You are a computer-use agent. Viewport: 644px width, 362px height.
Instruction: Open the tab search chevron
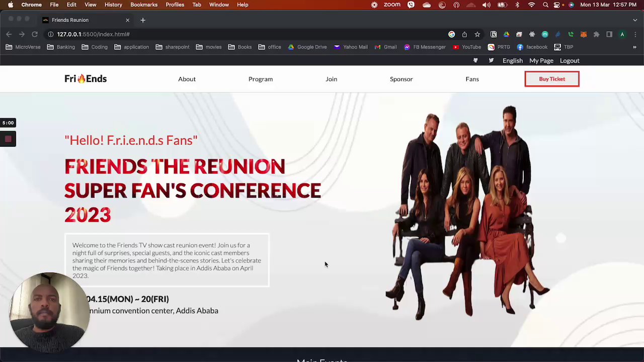click(635, 20)
